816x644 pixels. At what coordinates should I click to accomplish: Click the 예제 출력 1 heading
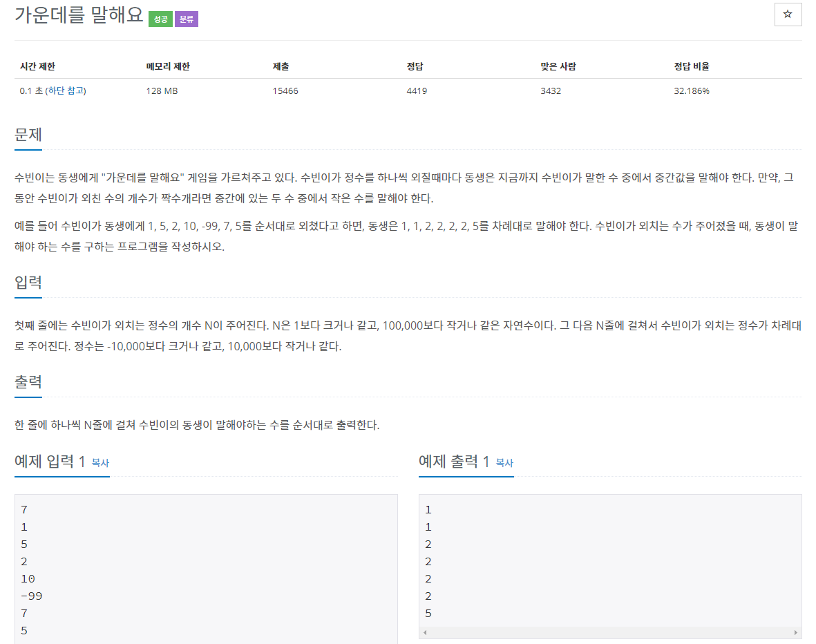point(454,462)
